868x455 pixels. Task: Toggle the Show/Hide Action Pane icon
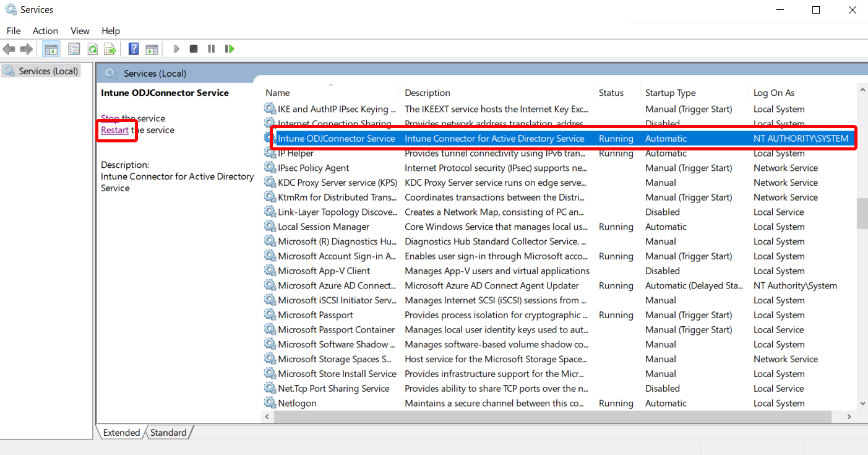152,49
